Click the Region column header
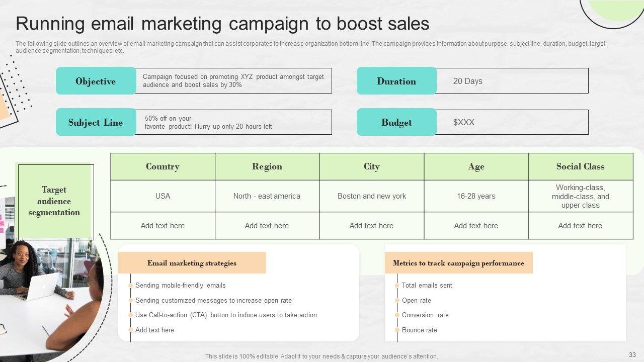 point(267,166)
